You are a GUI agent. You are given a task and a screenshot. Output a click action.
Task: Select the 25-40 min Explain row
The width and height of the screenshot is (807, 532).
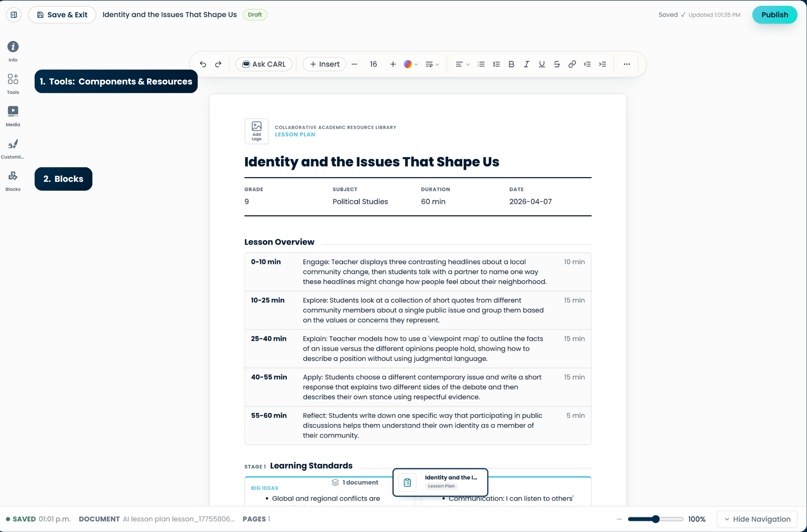pos(418,348)
